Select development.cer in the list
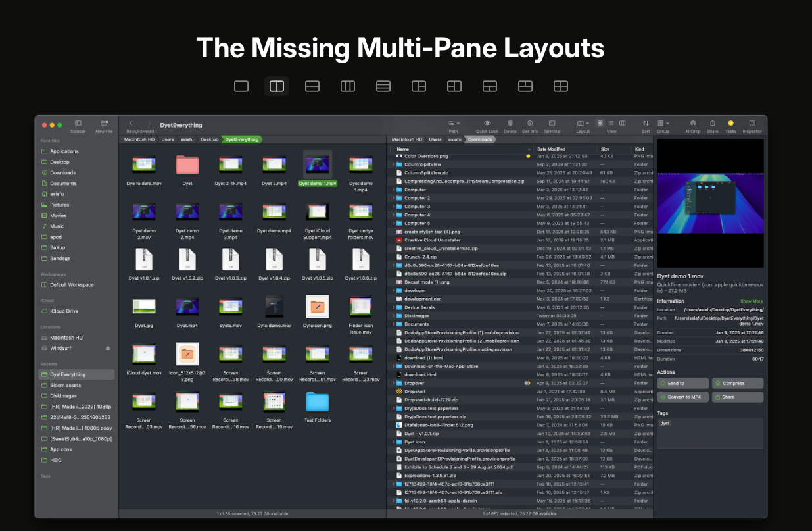 pyautogui.click(x=519, y=299)
